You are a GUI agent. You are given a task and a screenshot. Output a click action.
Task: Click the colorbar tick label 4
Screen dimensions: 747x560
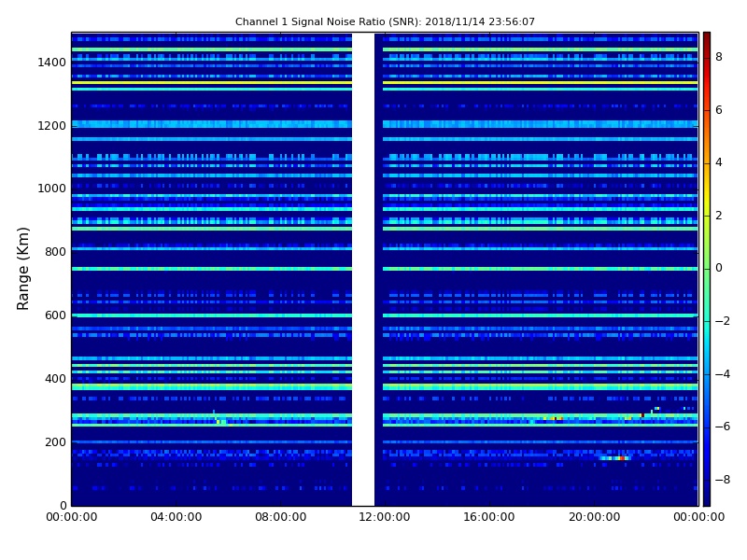click(x=719, y=162)
